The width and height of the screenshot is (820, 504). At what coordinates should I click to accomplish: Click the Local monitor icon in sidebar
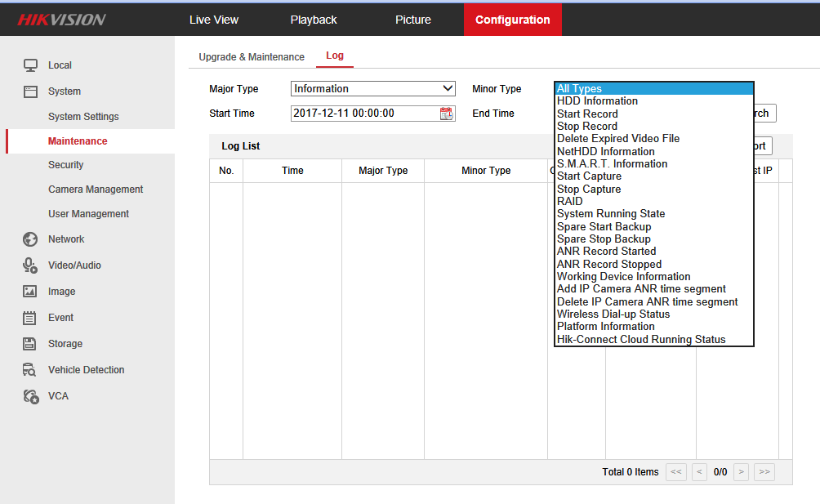[x=30, y=65]
